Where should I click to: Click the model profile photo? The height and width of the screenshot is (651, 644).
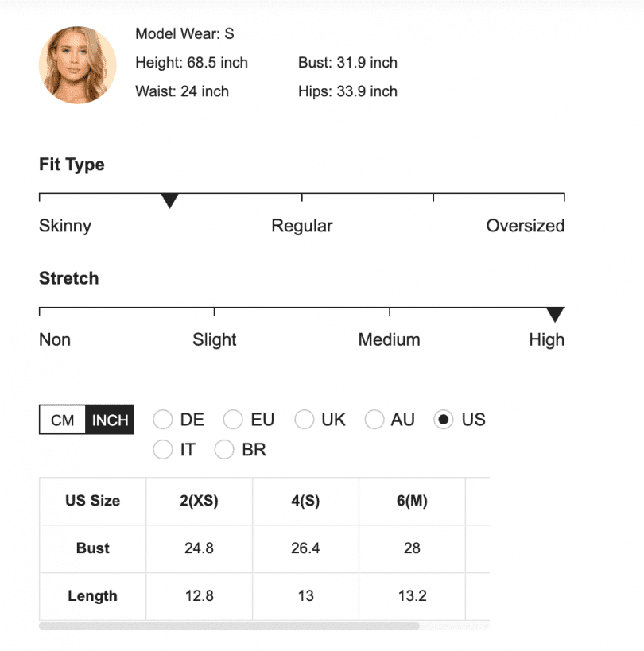(76, 65)
